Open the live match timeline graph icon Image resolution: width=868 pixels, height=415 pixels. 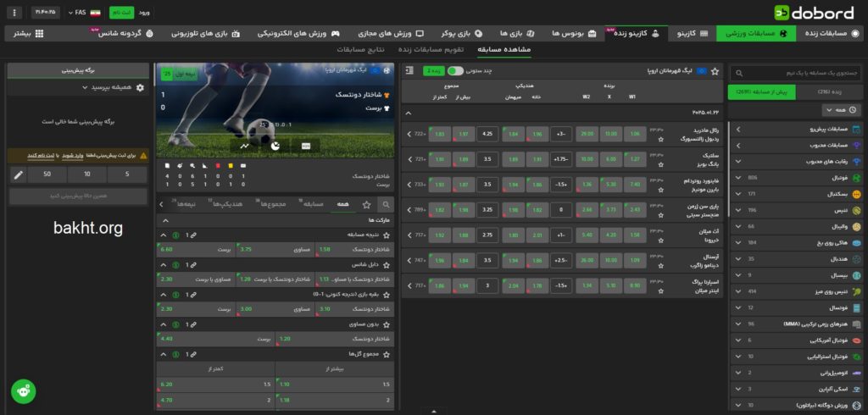coord(245,146)
